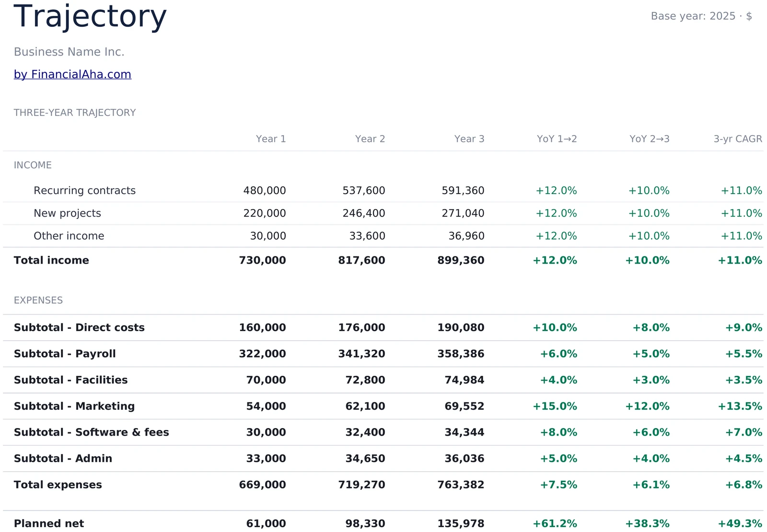Image resolution: width=767 pixels, height=532 pixels.
Task: Click Payroll Year 1 value 322,000
Action: pos(263,354)
